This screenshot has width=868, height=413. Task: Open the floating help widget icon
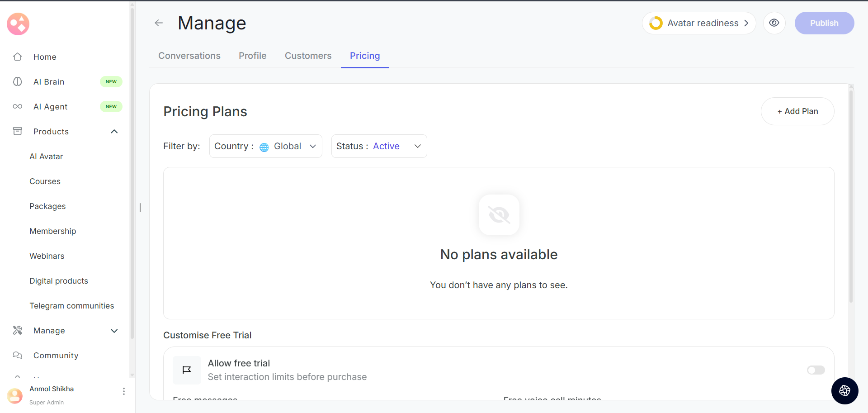[x=844, y=391]
